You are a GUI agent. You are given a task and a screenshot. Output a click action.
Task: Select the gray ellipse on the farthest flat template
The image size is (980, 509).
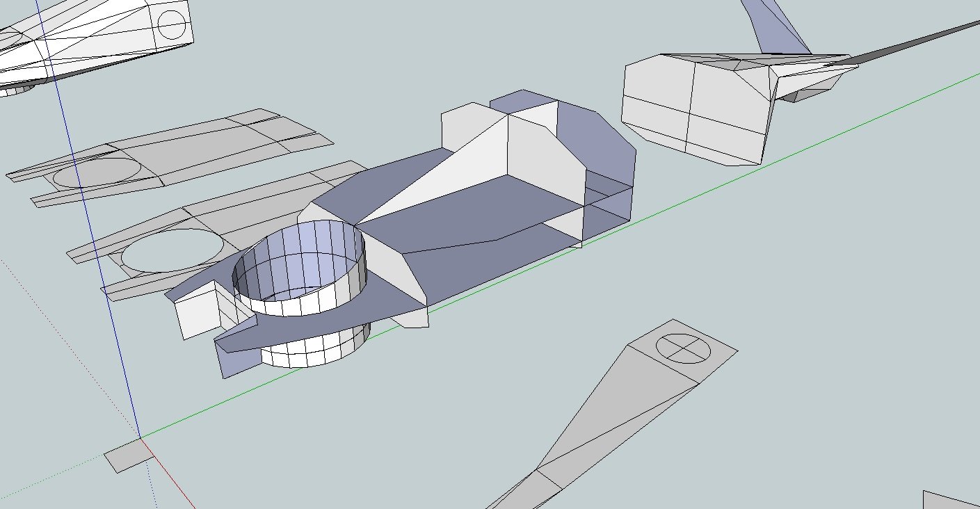pyautogui.click(x=97, y=172)
